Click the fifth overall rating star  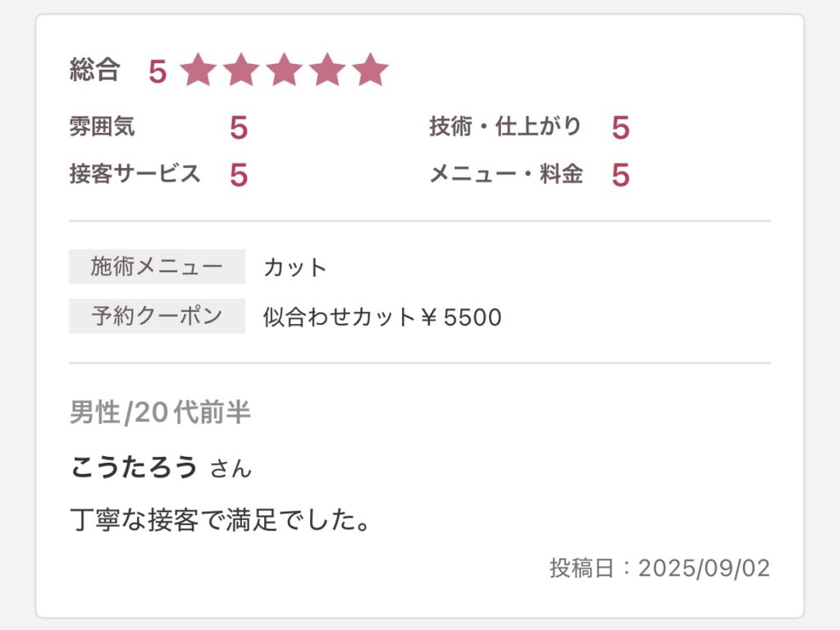(371, 71)
